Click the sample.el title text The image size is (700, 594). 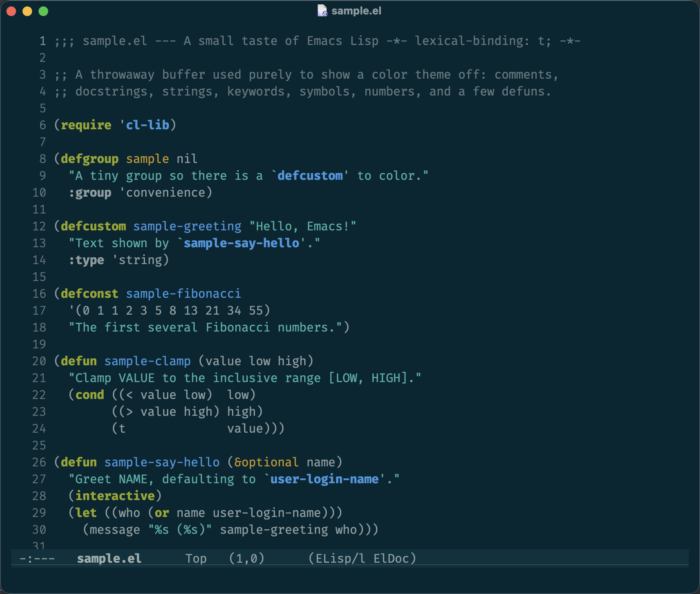coord(356,11)
